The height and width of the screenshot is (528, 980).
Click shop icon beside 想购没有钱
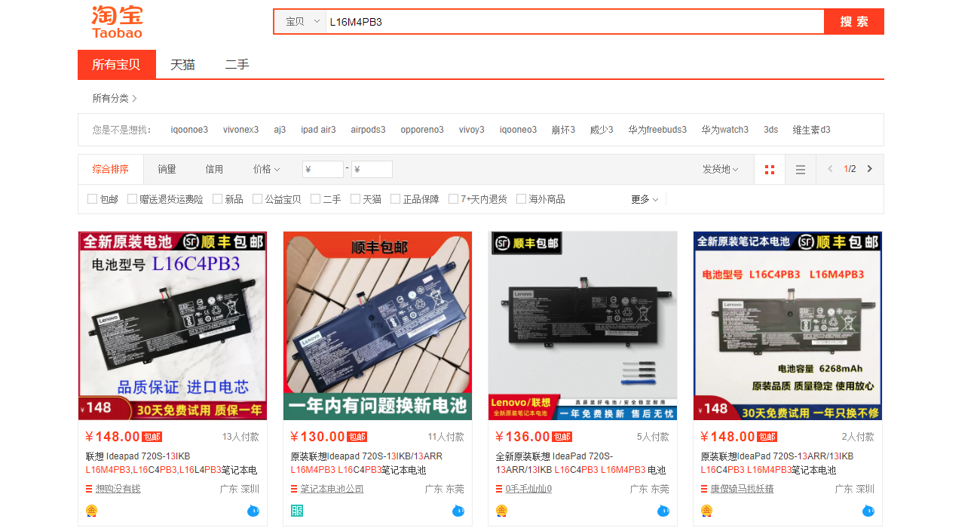click(90, 489)
